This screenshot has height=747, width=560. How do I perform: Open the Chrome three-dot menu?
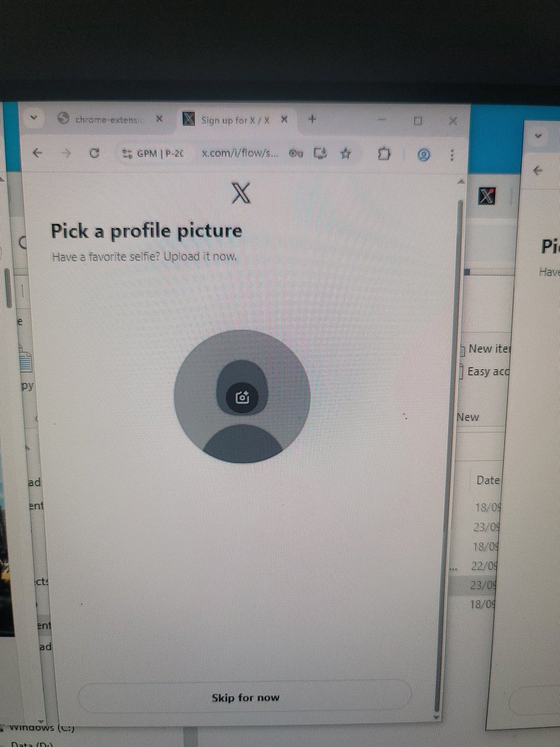[452, 154]
